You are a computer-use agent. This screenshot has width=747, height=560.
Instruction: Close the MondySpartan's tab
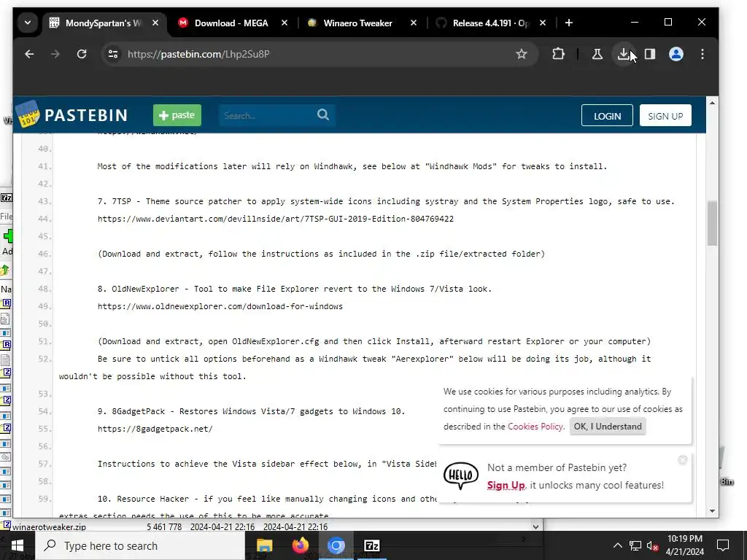click(155, 23)
